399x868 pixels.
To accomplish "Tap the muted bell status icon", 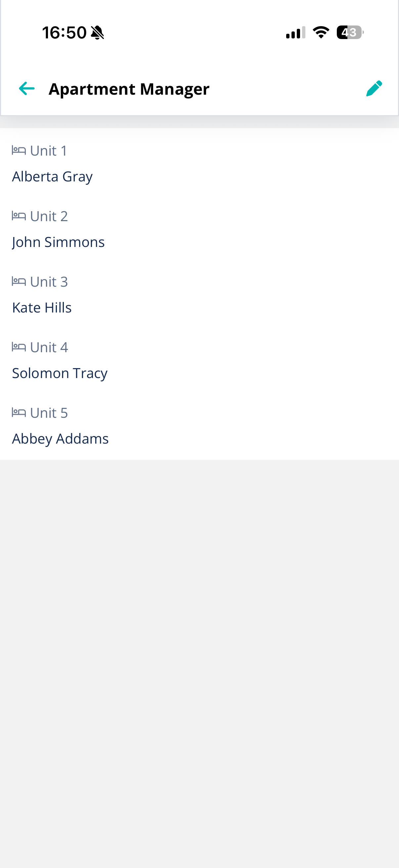I will 98,33.
